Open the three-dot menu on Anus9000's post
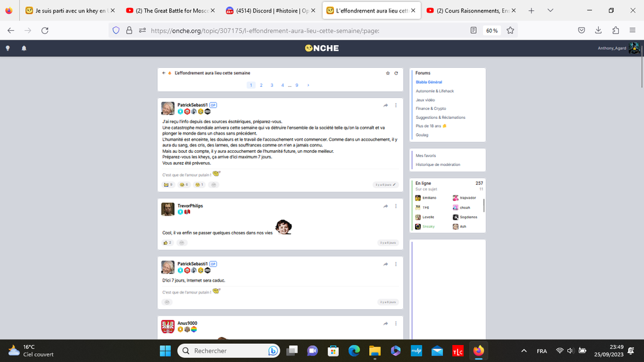This screenshot has height=362, width=644. pos(396,324)
